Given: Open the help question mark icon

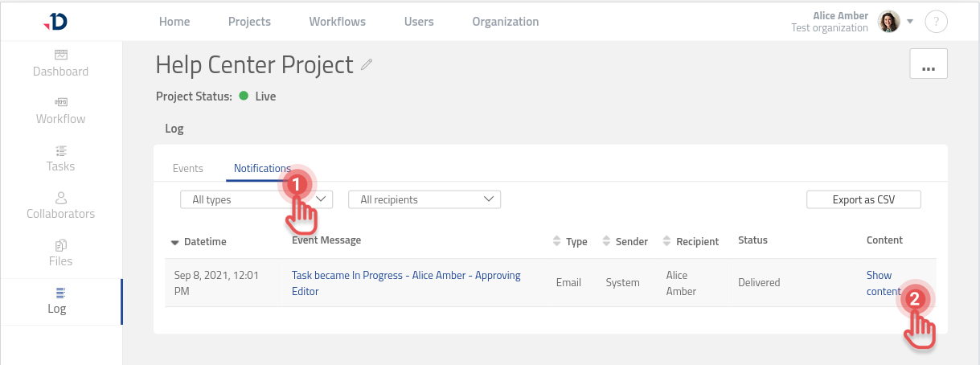Looking at the screenshot, I should pos(936,22).
